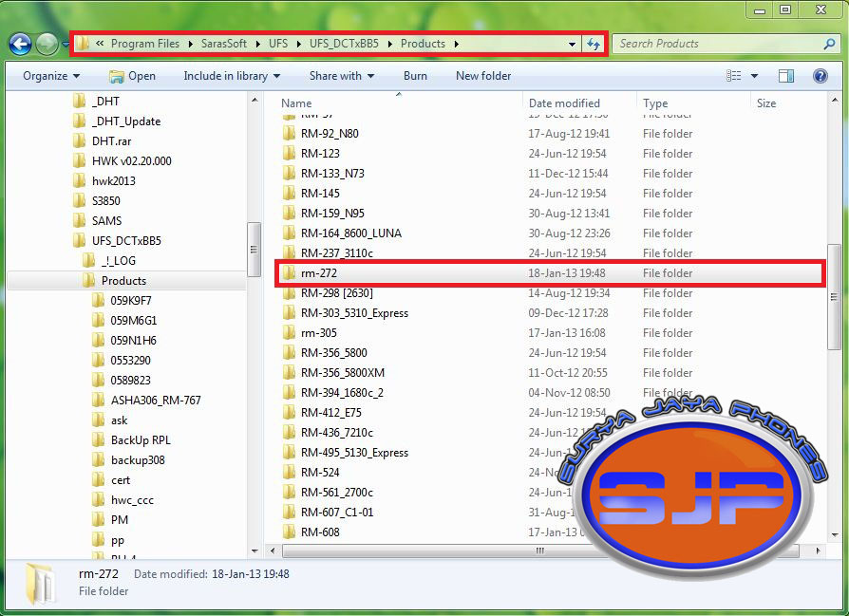Image resolution: width=849 pixels, height=616 pixels.
Task: Click the RM-394_1680c_2 folder icon
Action: coord(289,392)
